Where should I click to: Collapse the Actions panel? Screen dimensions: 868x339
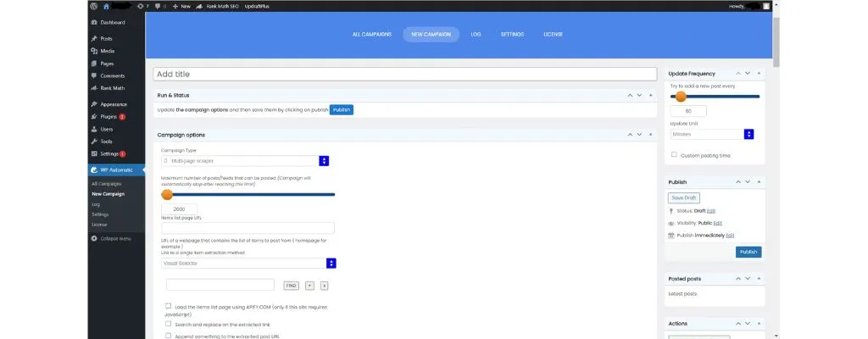pyautogui.click(x=759, y=323)
